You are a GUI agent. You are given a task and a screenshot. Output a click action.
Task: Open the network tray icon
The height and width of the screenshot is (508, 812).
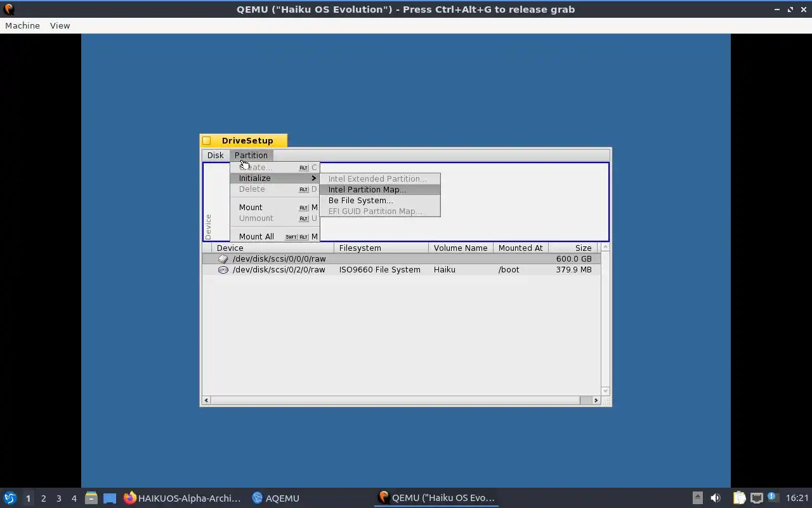756,498
